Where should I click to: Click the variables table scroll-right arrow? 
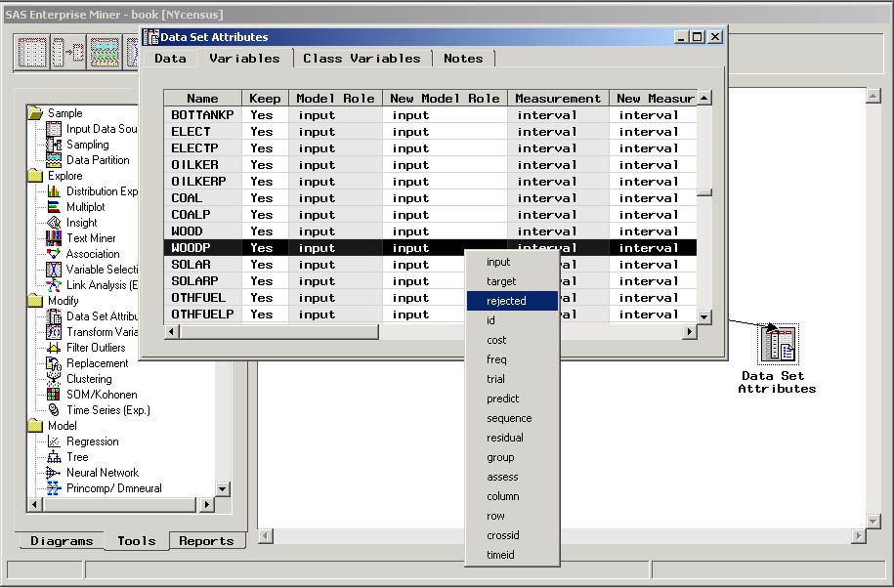(690, 332)
